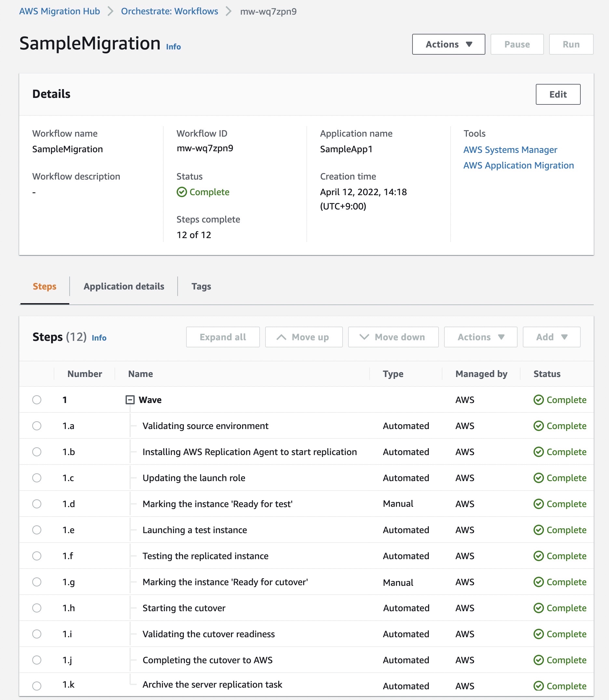
Task: Click 'Installing AWS Replication Agent to start replication'
Action: click(x=250, y=451)
